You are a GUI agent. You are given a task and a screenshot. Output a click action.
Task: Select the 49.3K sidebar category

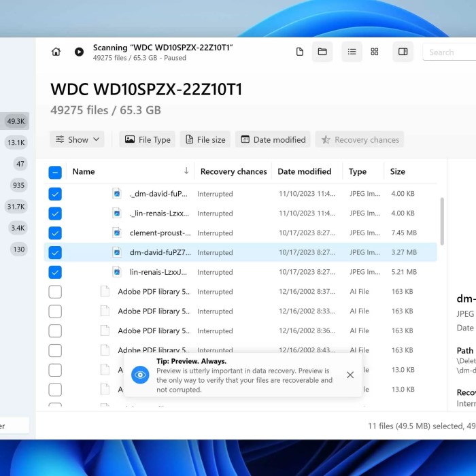click(x=16, y=121)
